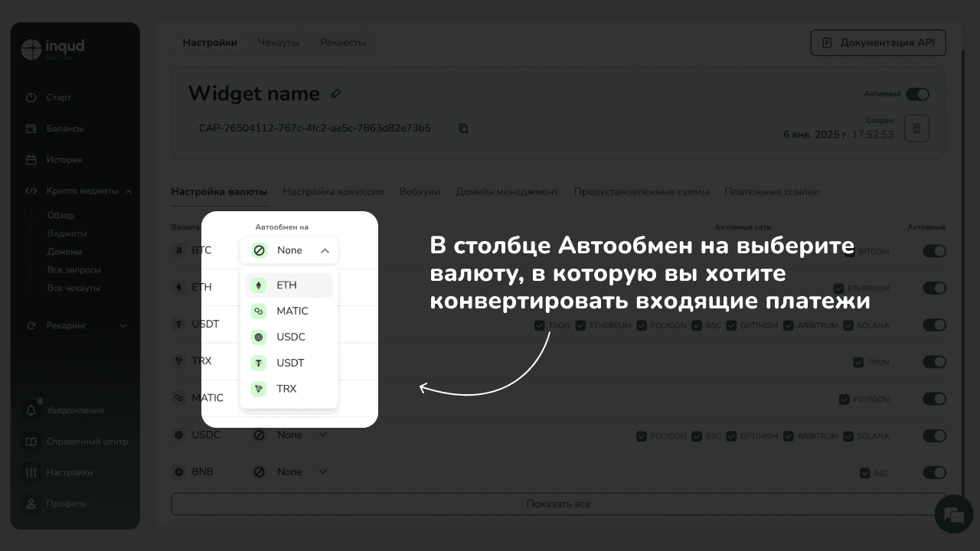Uncheck SOLANA network in USDT row

[848, 325]
